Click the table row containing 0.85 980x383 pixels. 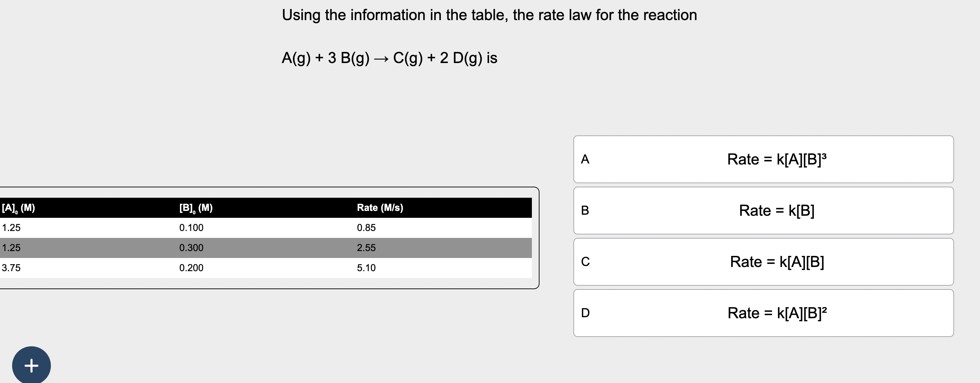[266, 228]
